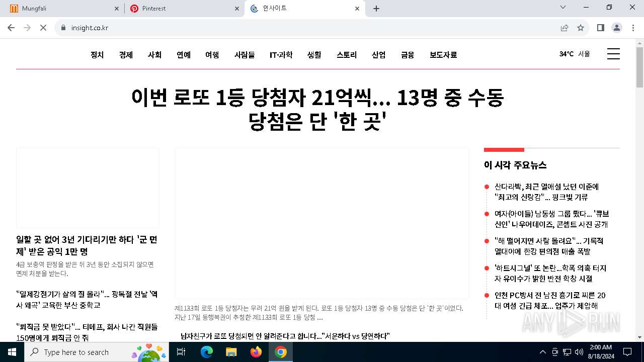Select the 인사이트 tab
Screen dimensions: 644x362
pyautogui.click(x=304, y=9)
